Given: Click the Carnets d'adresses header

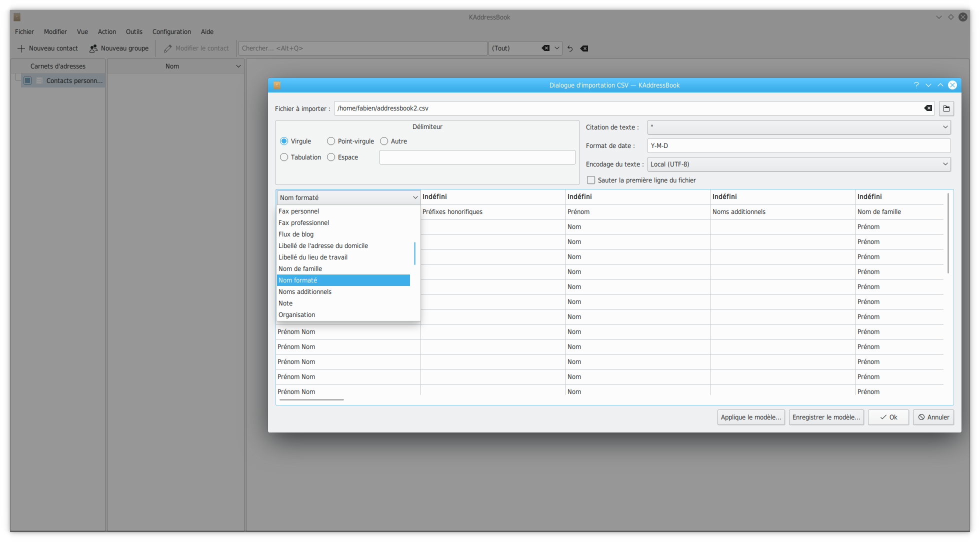Looking at the screenshot, I should click(x=58, y=66).
